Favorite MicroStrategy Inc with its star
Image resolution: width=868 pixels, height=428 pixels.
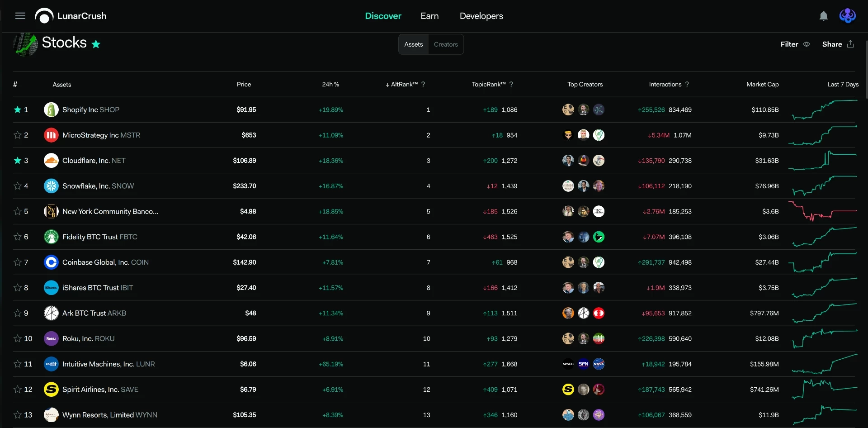18,135
